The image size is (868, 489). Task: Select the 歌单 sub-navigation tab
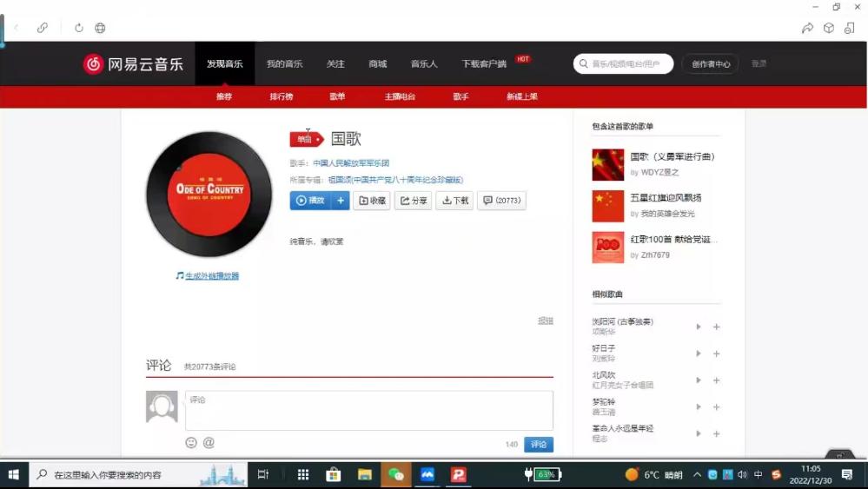pyautogui.click(x=337, y=96)
